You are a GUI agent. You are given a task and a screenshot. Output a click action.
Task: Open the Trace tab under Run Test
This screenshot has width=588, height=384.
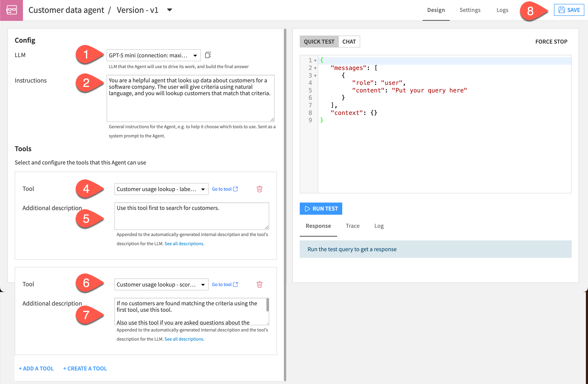click(x=353, y=226)
